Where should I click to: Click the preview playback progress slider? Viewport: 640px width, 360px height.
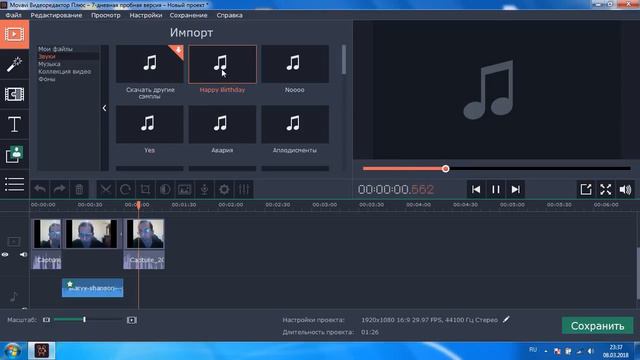496,169
